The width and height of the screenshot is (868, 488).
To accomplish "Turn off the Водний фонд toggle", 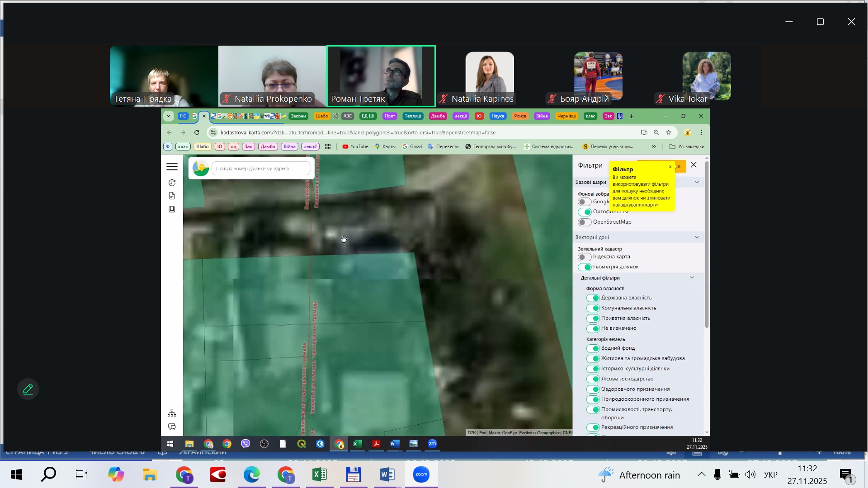I will (593, 348).
